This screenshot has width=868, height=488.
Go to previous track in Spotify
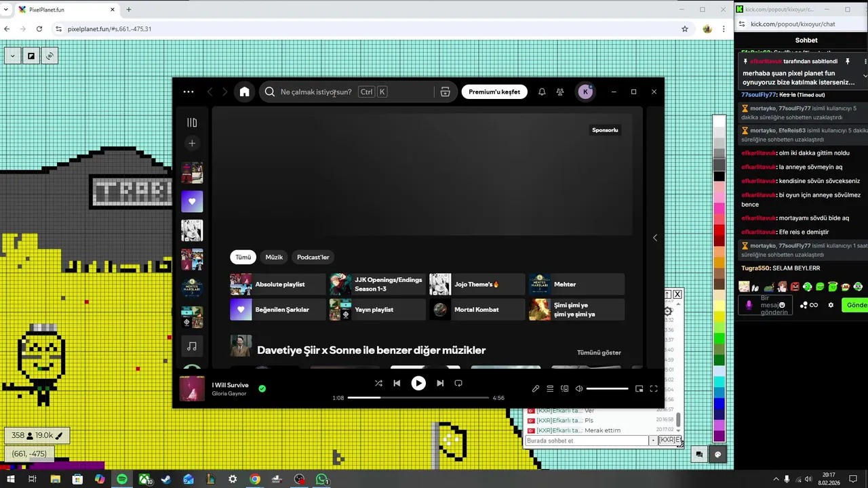tap(397, 383)
